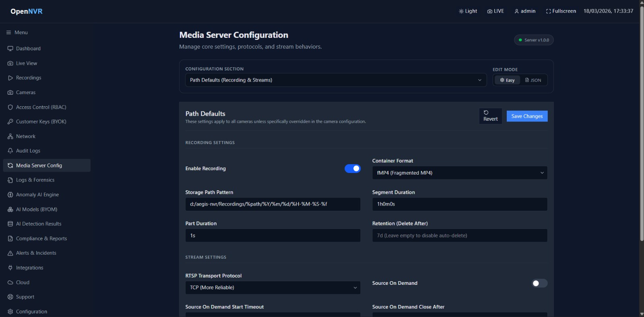Click the Alerts & Incidents warning icon
This screenshot has height=317, width=644.
point(10,253)
